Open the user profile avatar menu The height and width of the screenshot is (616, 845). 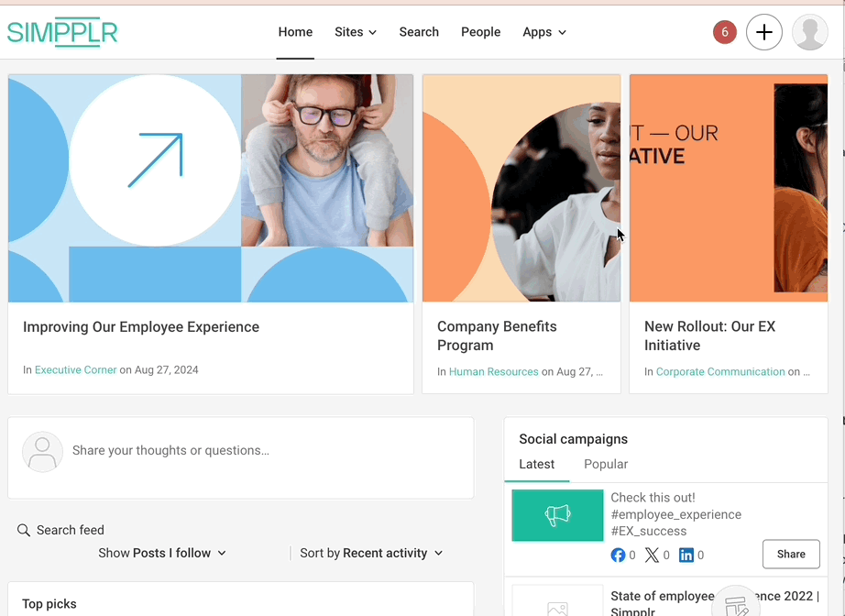tap(809, 32)
